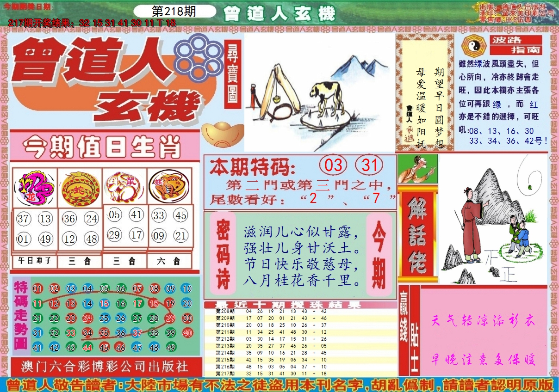Click ball 24 in the 特碼走勢圖 chart
The width and height of the screenshot is (559, 392).
click(87, 318)
